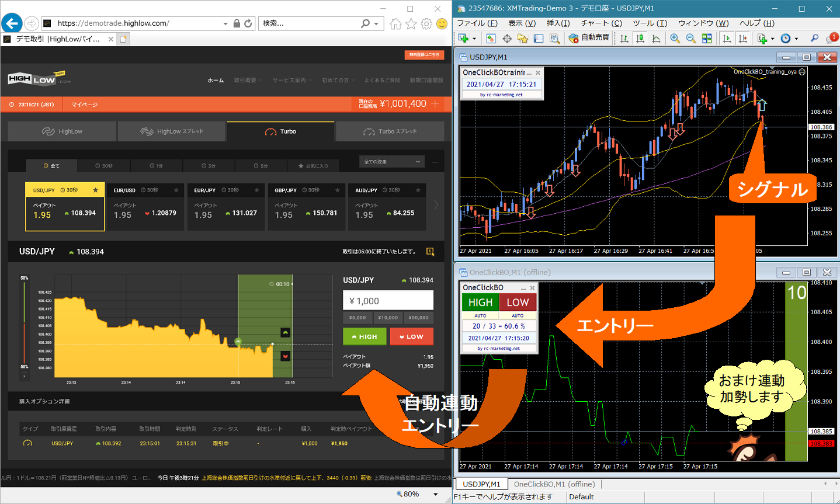This screenshot has width=840, height=504.
Task: Open Data Window crosshair icon
Action: [506, 38]
